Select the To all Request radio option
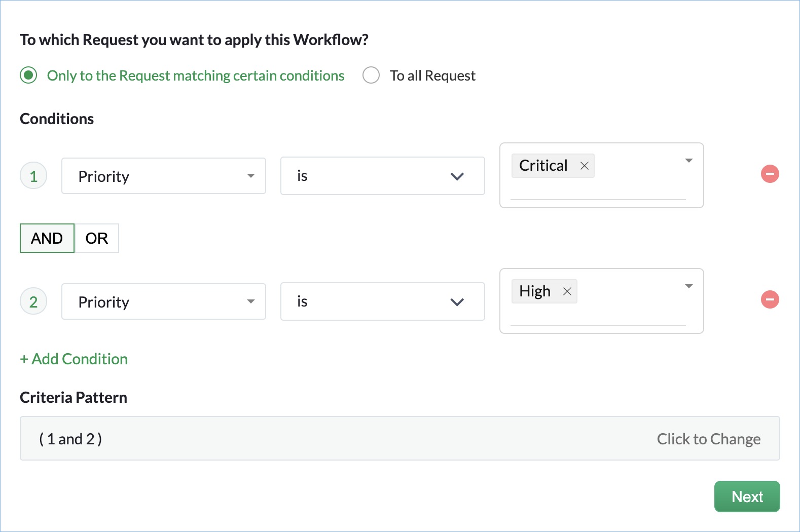 click(x=371, y=75)
